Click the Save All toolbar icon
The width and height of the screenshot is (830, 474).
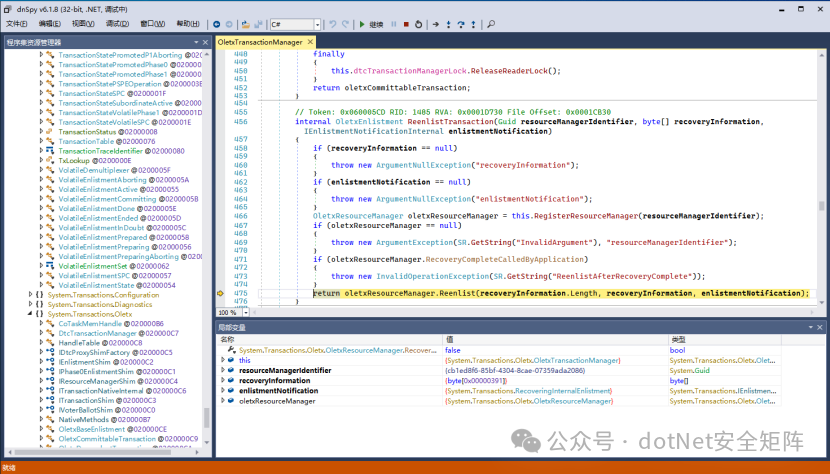(x=258, y=24)
